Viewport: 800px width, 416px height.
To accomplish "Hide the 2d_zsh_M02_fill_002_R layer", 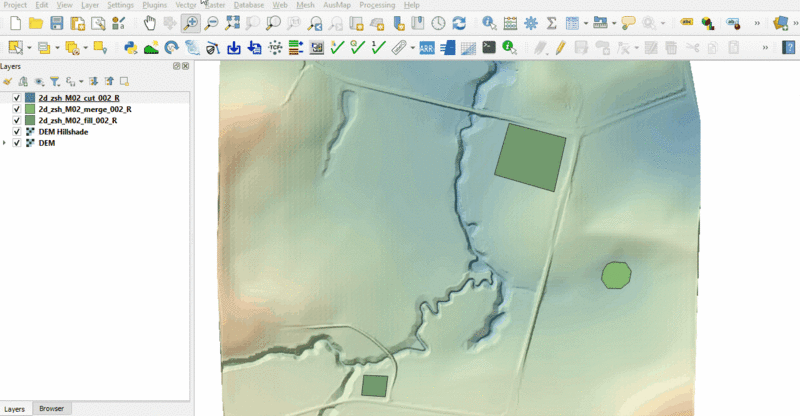I will pyautogui.click(x=17, y=120).
